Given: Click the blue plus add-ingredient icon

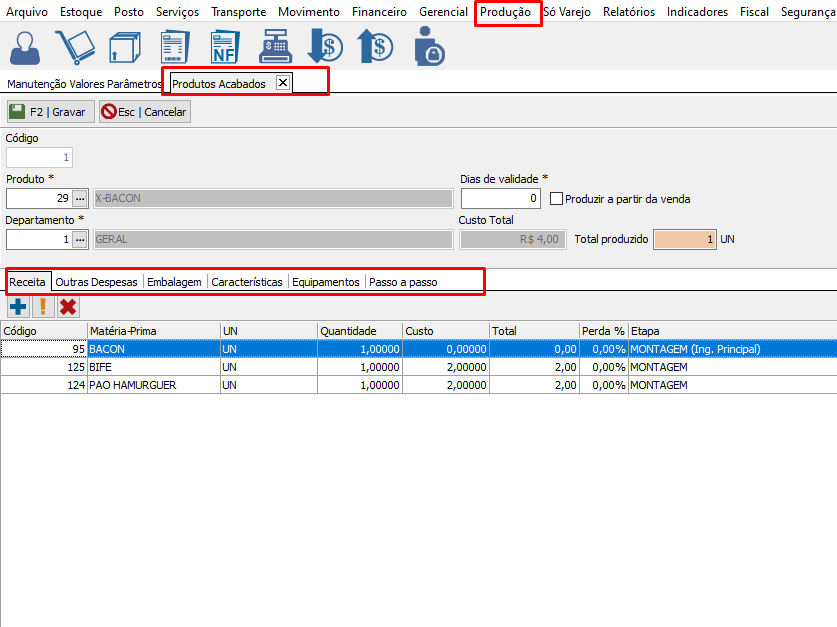Looking at the screenshot, I should click(x=18, y=307).
